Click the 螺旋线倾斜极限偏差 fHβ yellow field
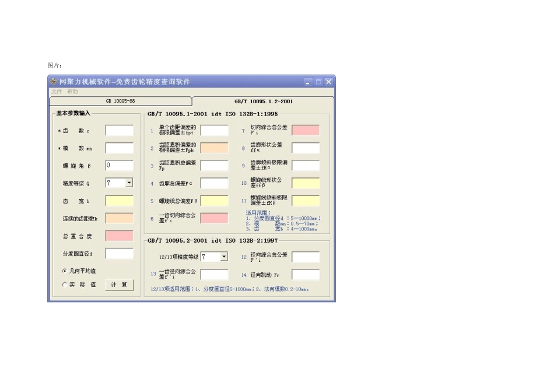This screenshot has width=554, height=392. pyautogui.click(x=306, y=201)
